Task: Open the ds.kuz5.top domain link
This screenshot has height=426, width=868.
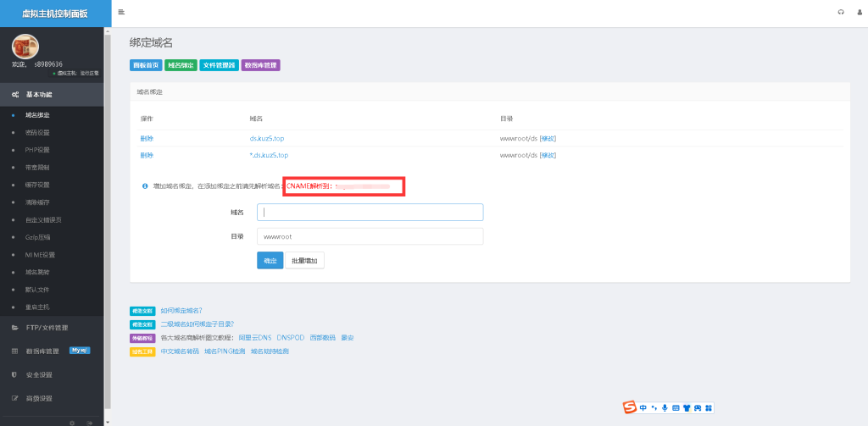Action: (x=267, y=138)
